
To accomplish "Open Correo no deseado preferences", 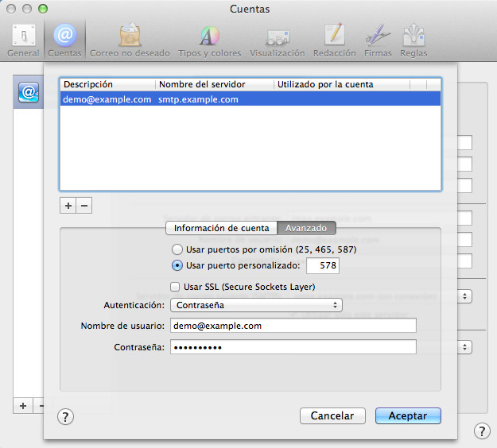I will click(130, 40).
